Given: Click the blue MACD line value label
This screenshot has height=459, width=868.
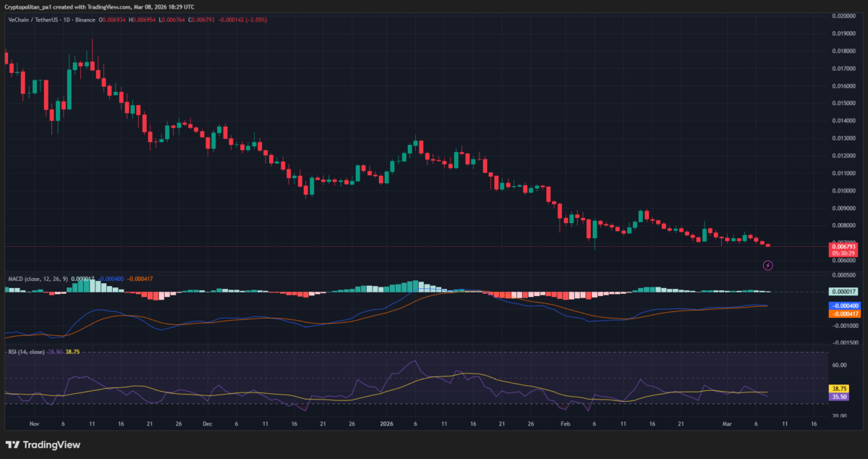Looking at the screenshot, I should (x=843, y=306).
